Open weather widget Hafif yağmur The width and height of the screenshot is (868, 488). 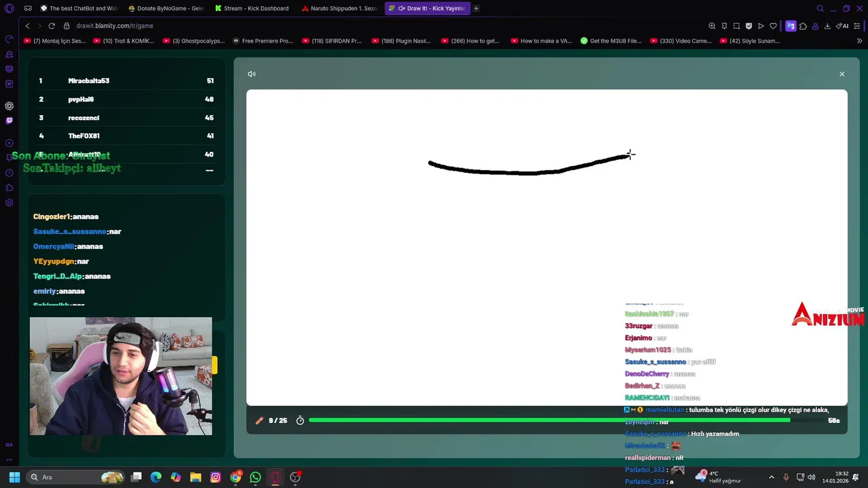718,477
